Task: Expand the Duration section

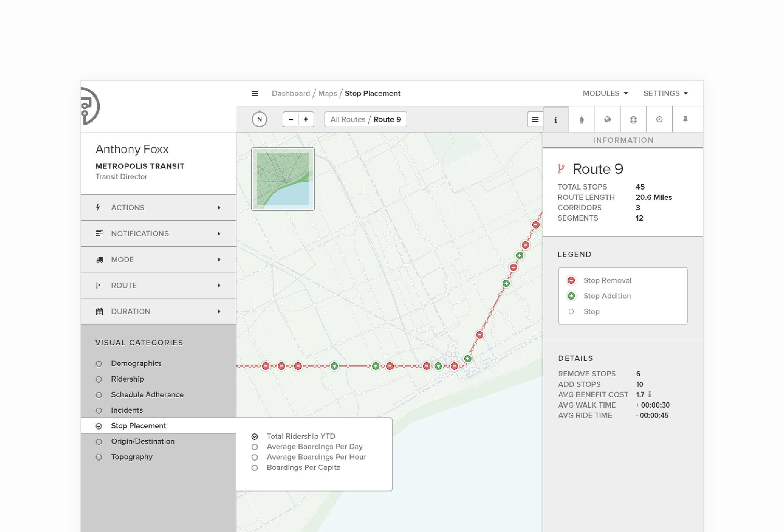Action: 158,311
